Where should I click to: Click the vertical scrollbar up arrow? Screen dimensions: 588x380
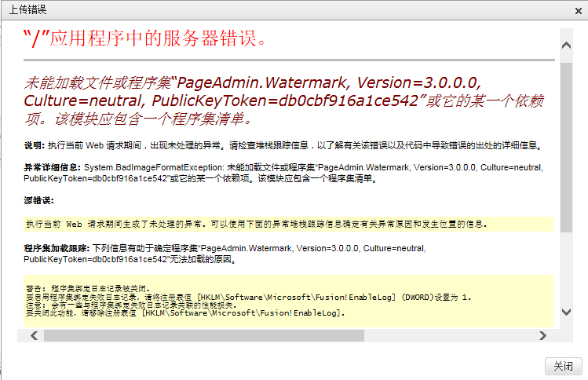click(565, 38)
